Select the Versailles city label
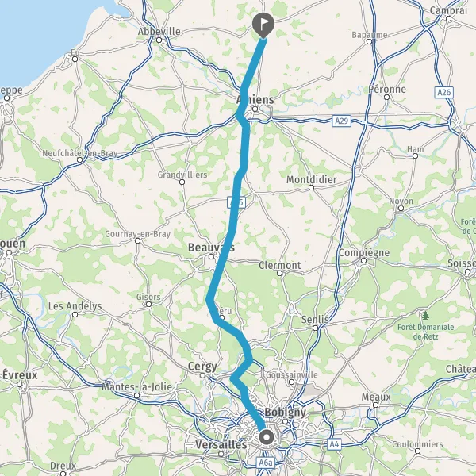Screen dimensions: 476x476 221,445
